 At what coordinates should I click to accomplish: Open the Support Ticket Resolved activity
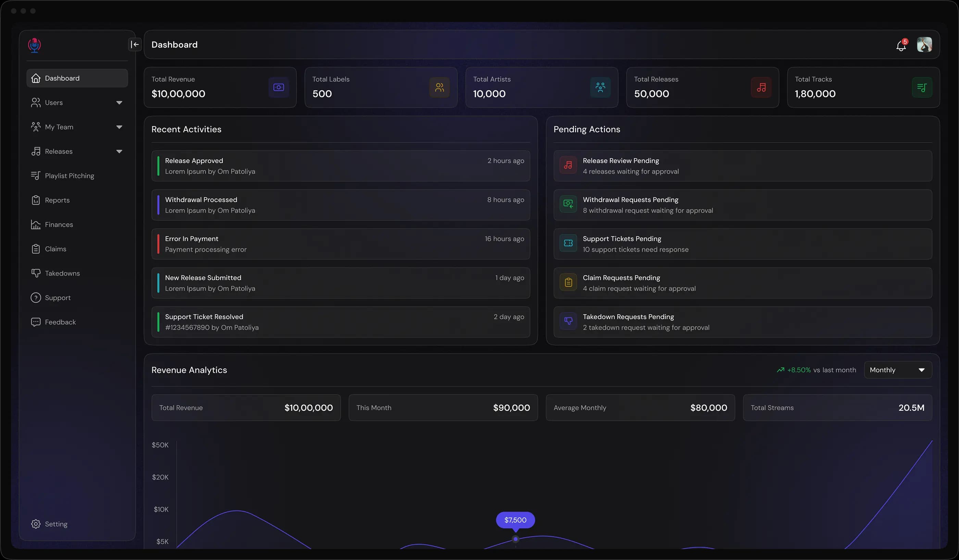[340, 322]
